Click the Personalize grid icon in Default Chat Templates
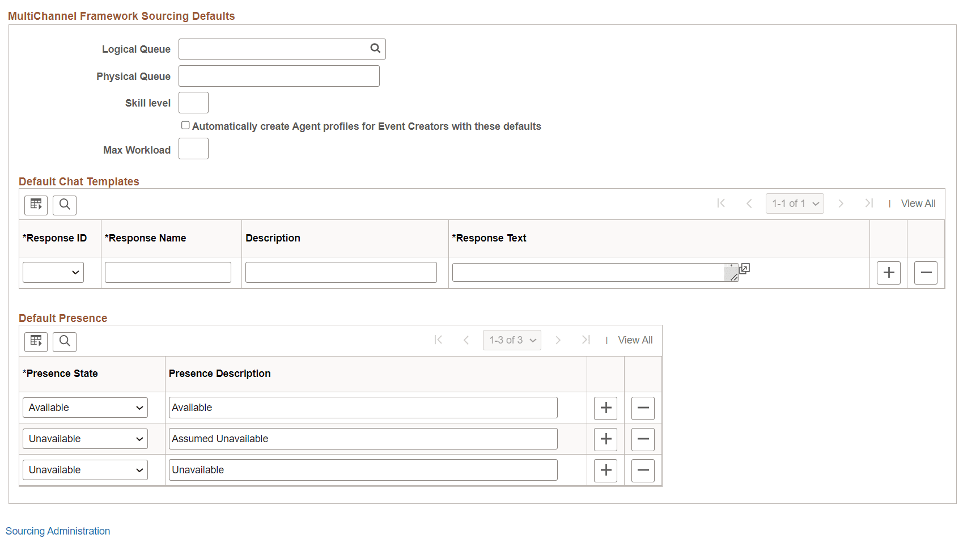980x547 pixels. (36, 205)
